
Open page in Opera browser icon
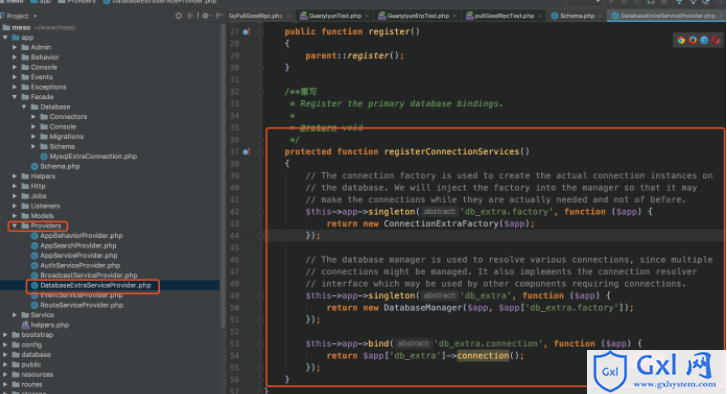(716, 40)
